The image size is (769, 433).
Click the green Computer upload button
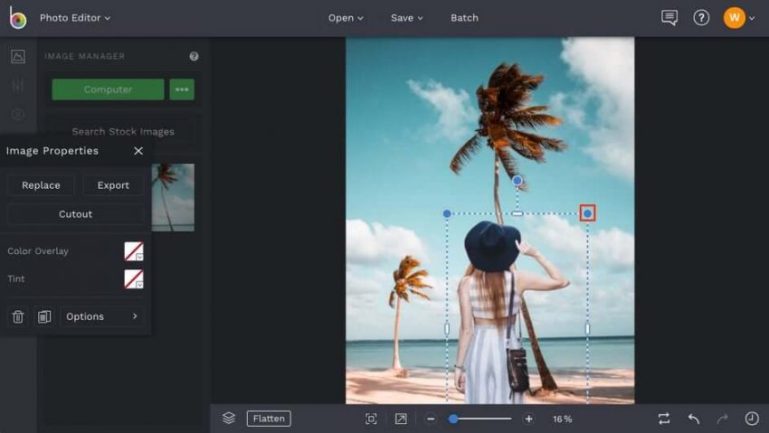[x=108, y=89]
